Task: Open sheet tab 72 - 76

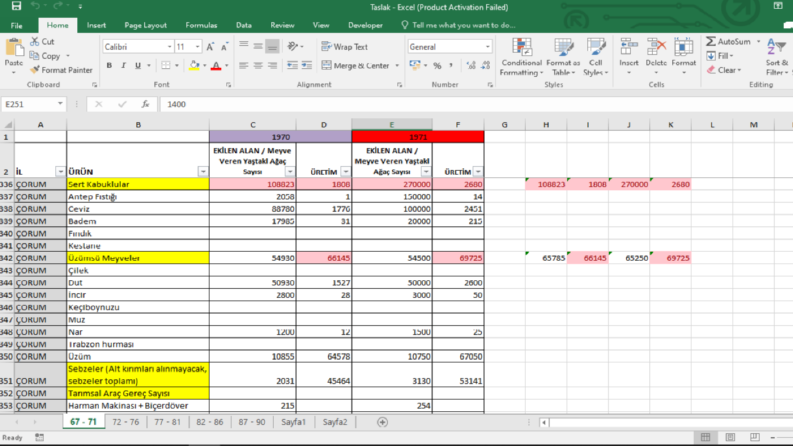Action: (125, 422)
